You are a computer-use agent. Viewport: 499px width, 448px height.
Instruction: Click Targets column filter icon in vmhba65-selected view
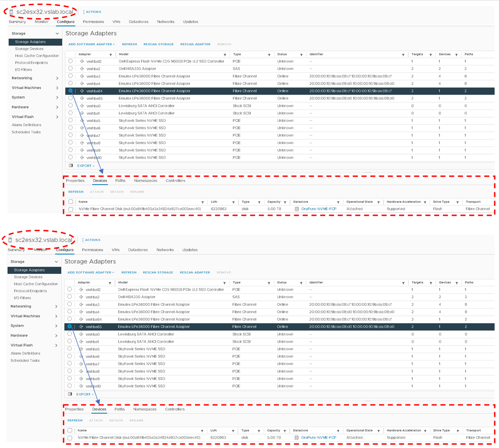(431, 283)
